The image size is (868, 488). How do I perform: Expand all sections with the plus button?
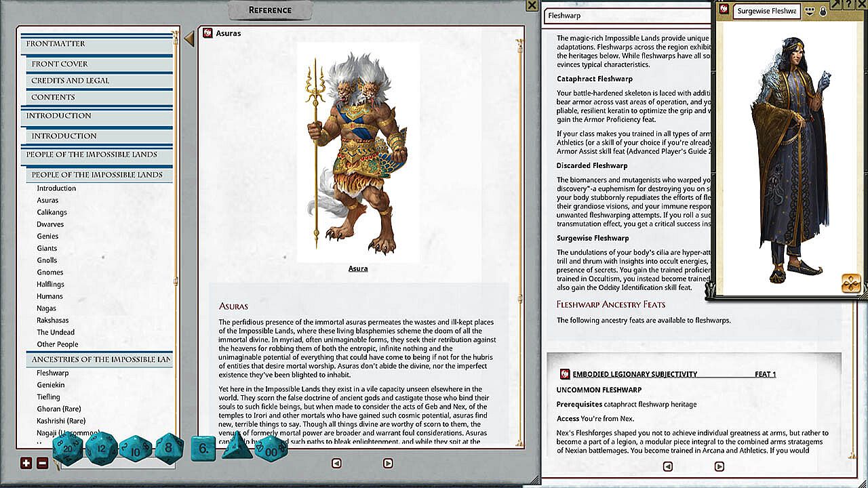click(x=26, y=464)
